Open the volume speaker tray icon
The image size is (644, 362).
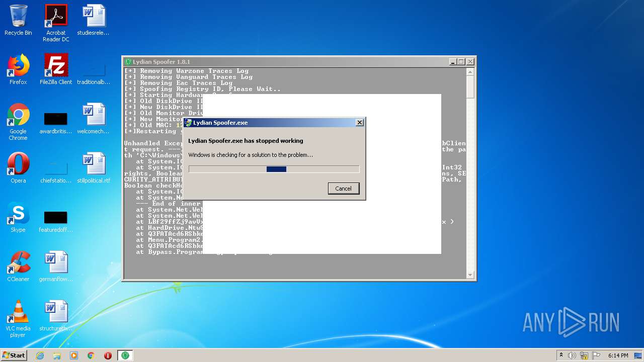(572, 355)
